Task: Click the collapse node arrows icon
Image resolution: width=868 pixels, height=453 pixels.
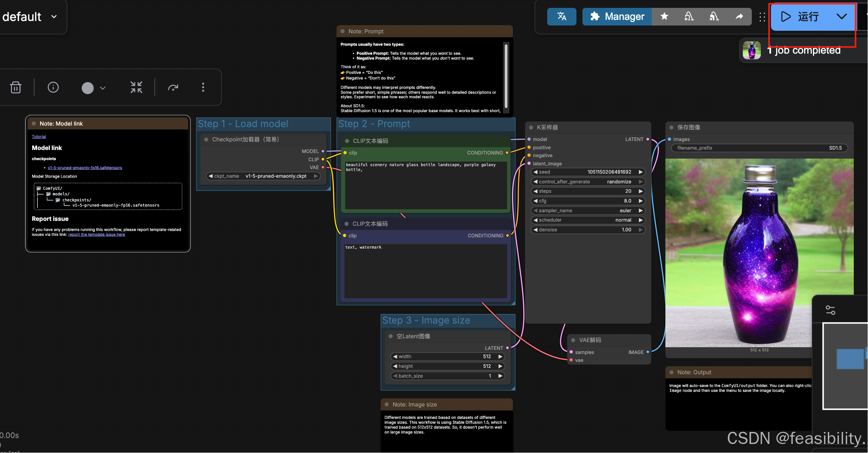Action: tap(136, 87)
